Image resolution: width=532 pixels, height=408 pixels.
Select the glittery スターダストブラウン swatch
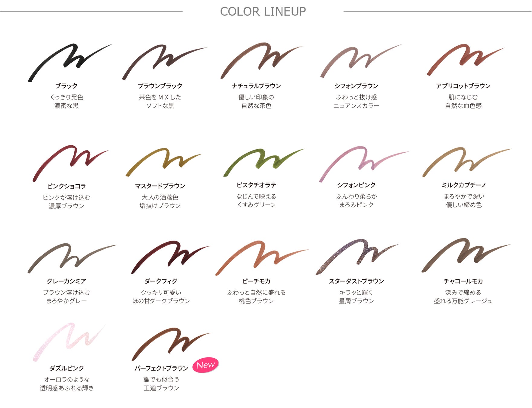(357, 257)
